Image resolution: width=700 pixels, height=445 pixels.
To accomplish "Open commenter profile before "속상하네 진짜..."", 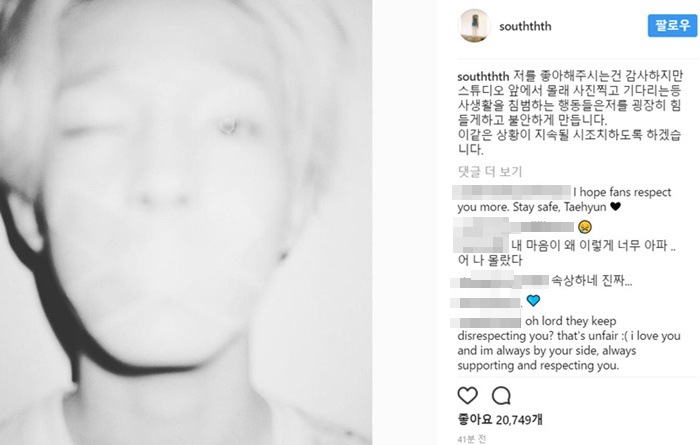I will pyautogui.click(x=499, y=281).
